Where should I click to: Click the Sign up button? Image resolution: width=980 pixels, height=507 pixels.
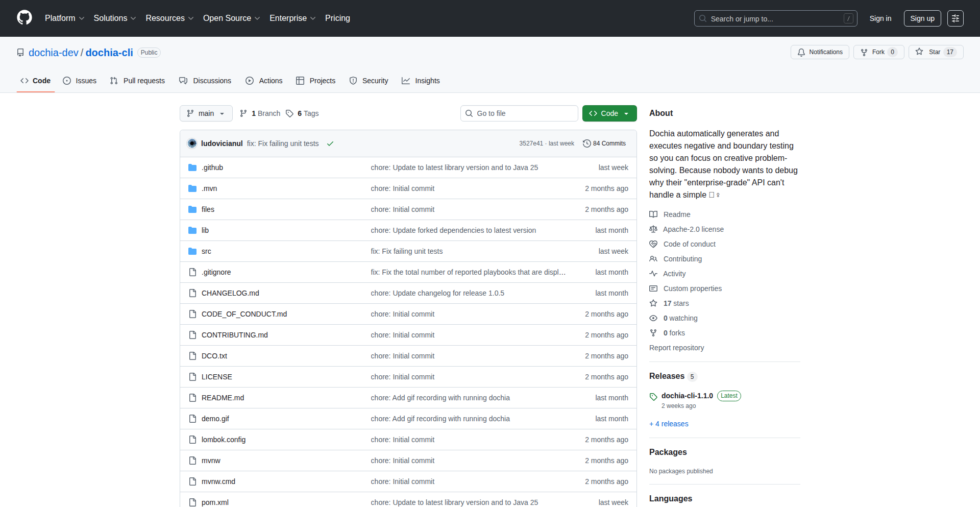point(922,18)
